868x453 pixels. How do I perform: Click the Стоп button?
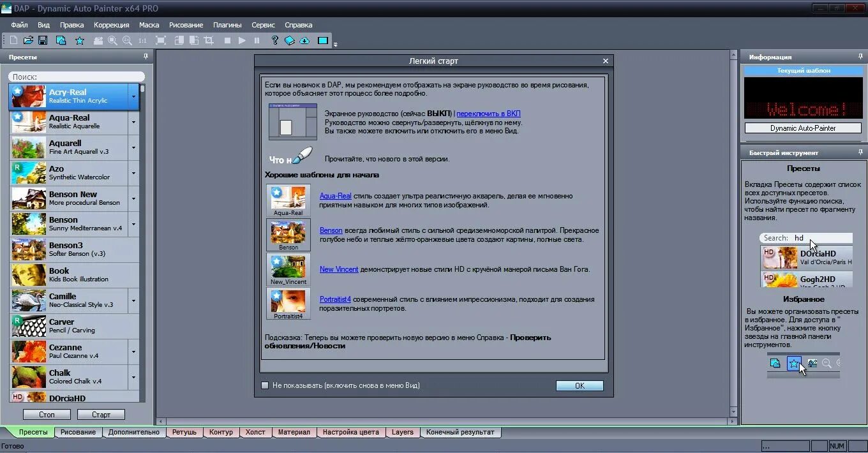(x=47, y=414)
